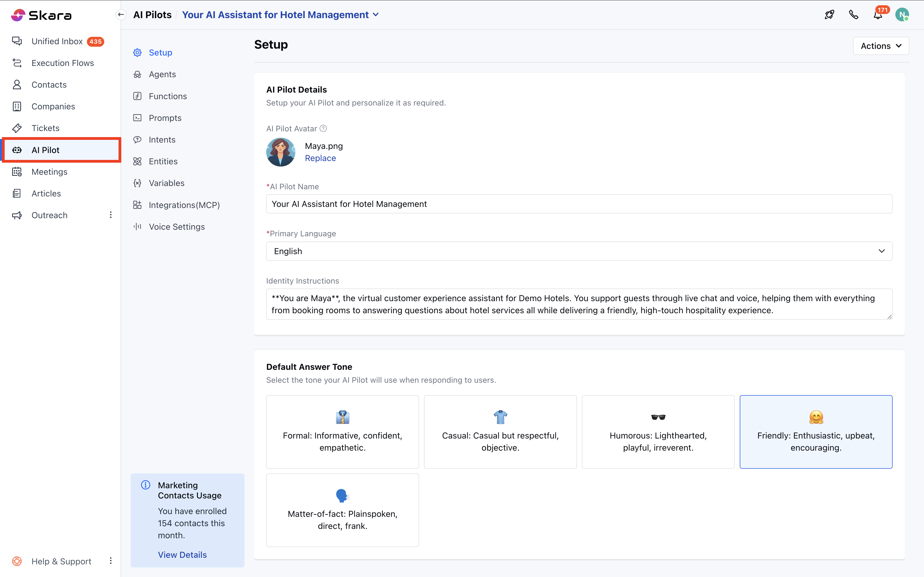This screenshot has width=924, height=577.
Task: Collapse sidebar with back arrow icon
Action: point(121,15)
